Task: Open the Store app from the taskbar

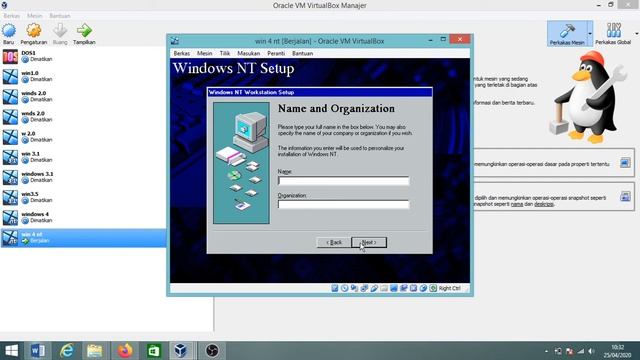Action: tap(153, 351)
